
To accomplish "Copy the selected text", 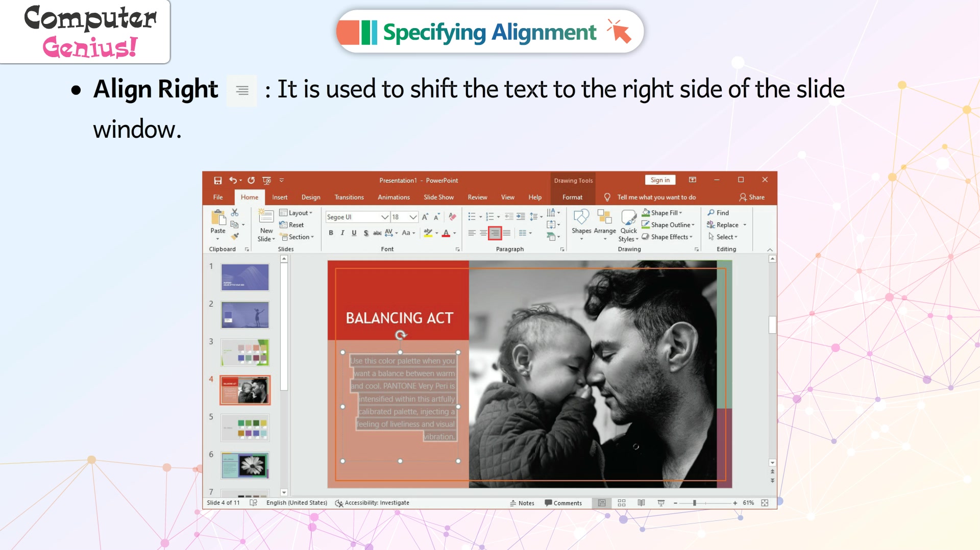I will pyautogui.click(x=234, y=224).
